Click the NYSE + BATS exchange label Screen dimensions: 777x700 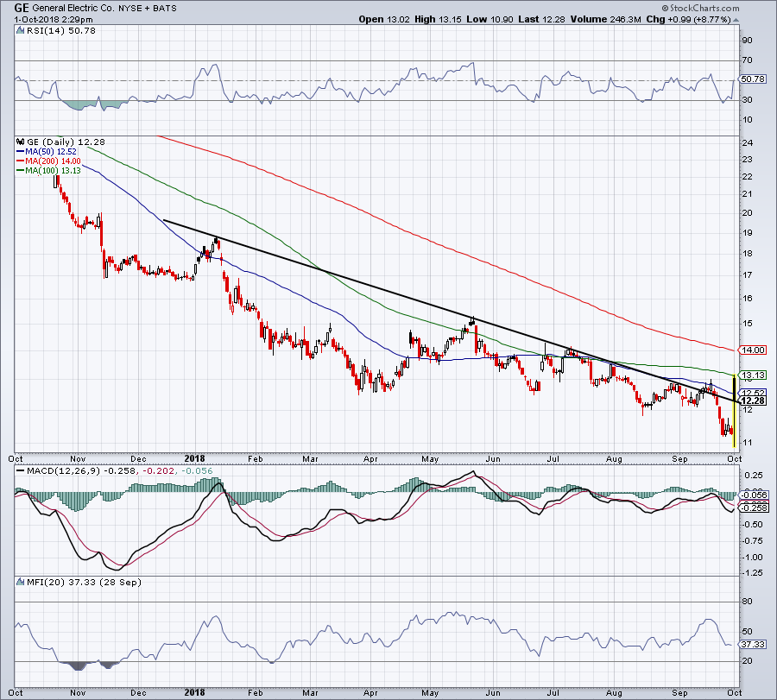point(147,9)
